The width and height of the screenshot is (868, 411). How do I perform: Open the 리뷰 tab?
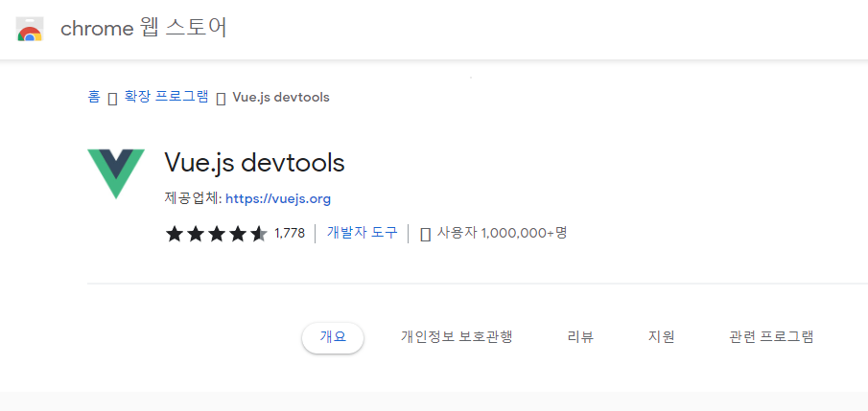(580, 337)
